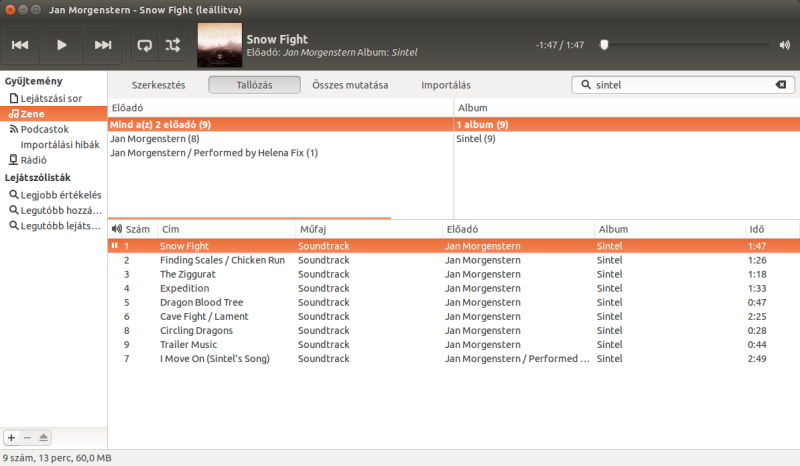
Task: Select Trailer Music track
Action: [x=454, y=345]
